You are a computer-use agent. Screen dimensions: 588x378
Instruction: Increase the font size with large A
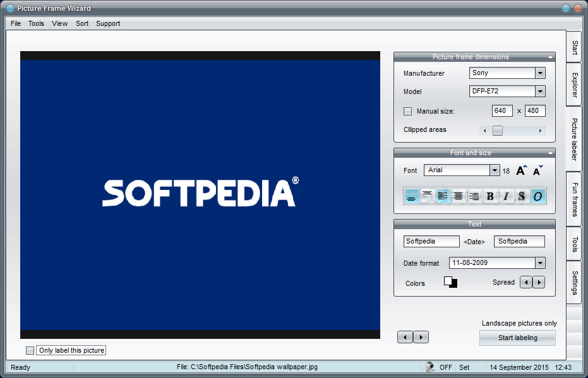click(x=521, y=170)
